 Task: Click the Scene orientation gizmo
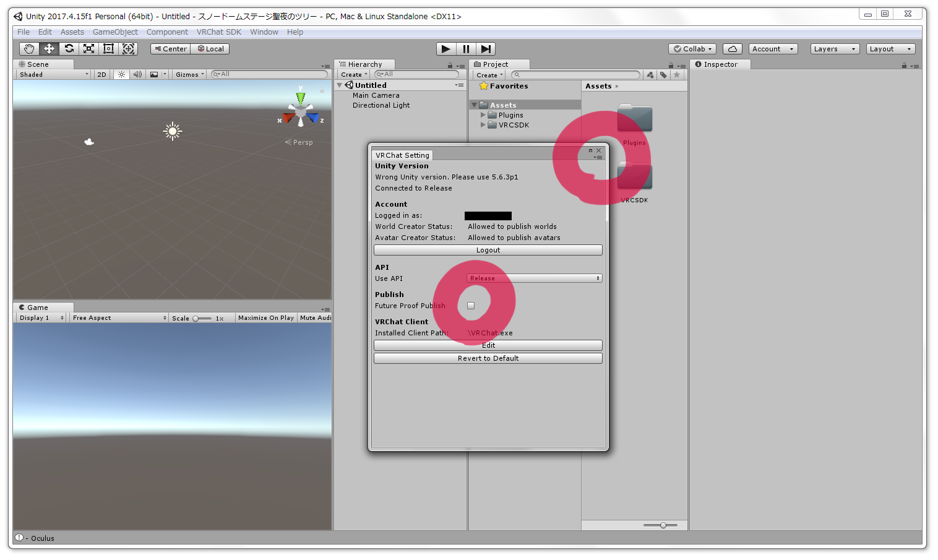pyautogui.click(x=301, y=111)
